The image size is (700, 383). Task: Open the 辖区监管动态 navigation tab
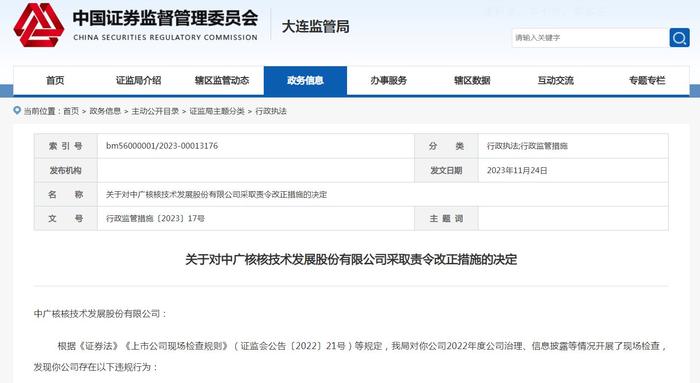coord(222,81)
